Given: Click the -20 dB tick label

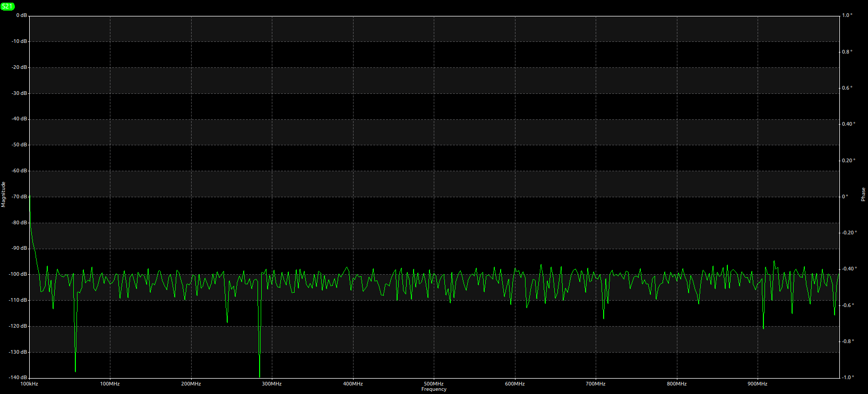Looking at the screenshot, I should coord(20,67).
